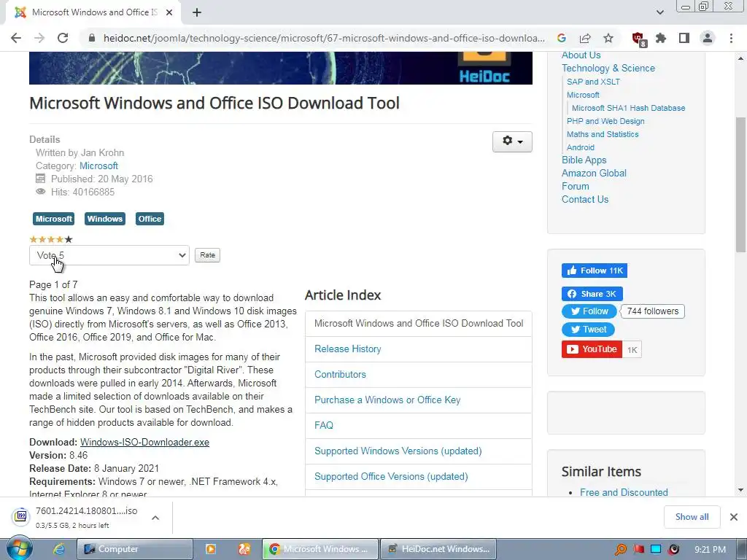Open the media player taskbar icon
747x560 pixels.
210,549
